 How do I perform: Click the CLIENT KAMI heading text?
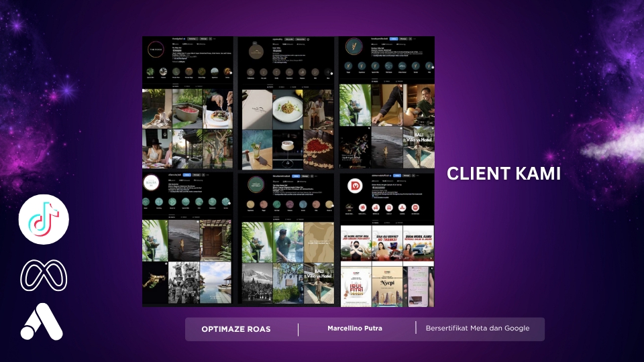[503, 174]
